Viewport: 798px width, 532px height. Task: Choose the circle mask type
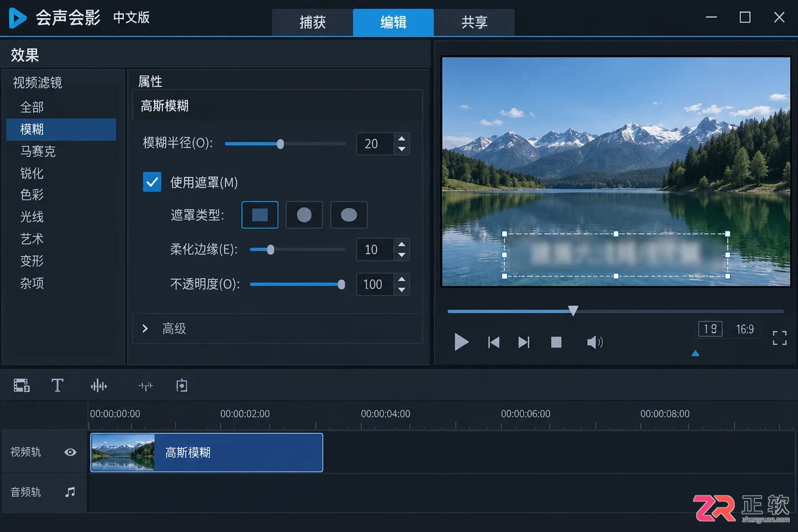[304, 215]
